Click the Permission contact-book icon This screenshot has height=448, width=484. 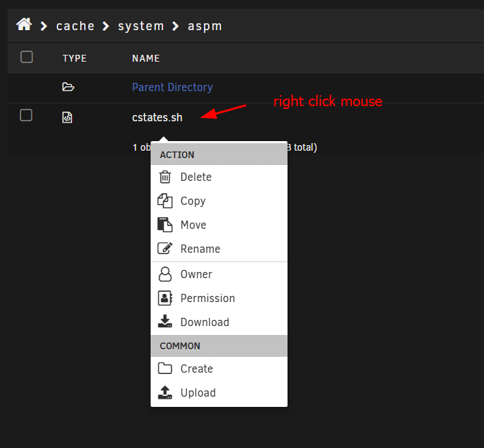165,298
